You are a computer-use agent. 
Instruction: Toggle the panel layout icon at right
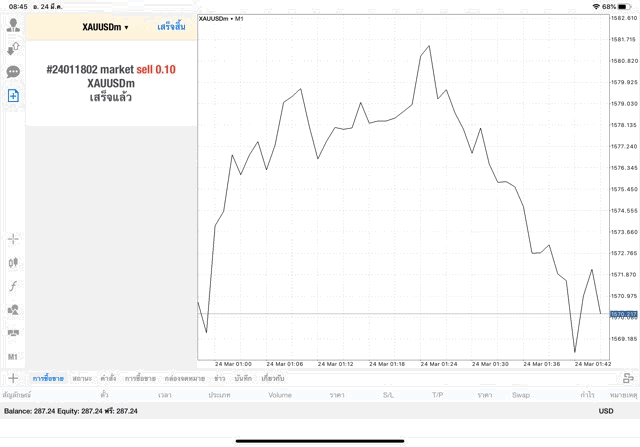[x=628, y=378]
